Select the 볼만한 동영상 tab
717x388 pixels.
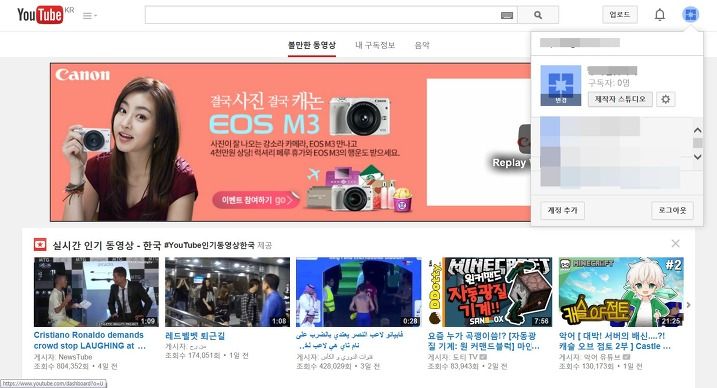(312, 45)
